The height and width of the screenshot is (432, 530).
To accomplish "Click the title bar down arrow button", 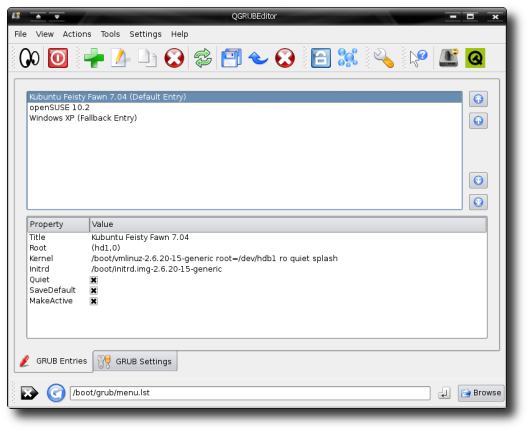I will point(57,16).
